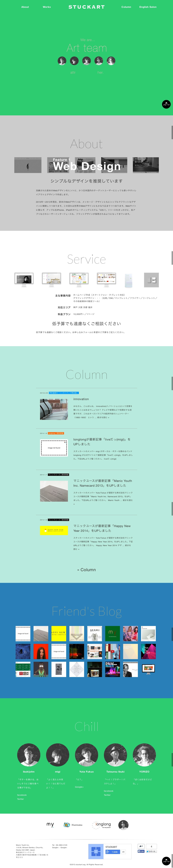Go to the Works menu item
173x868 pixels.
pos(47,7)
